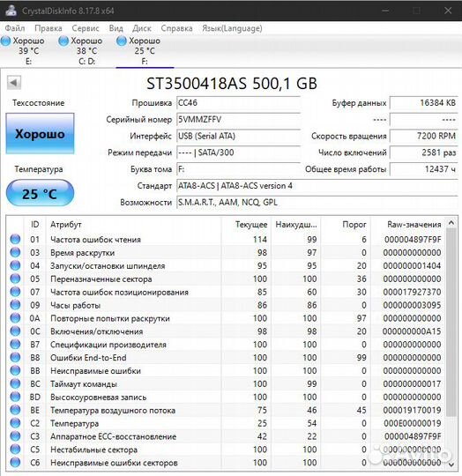Click the Возможности field S.M.A.R.T., AAM, NCQ, GPL
Screen dimensions: 462x476
coord(317,202)
